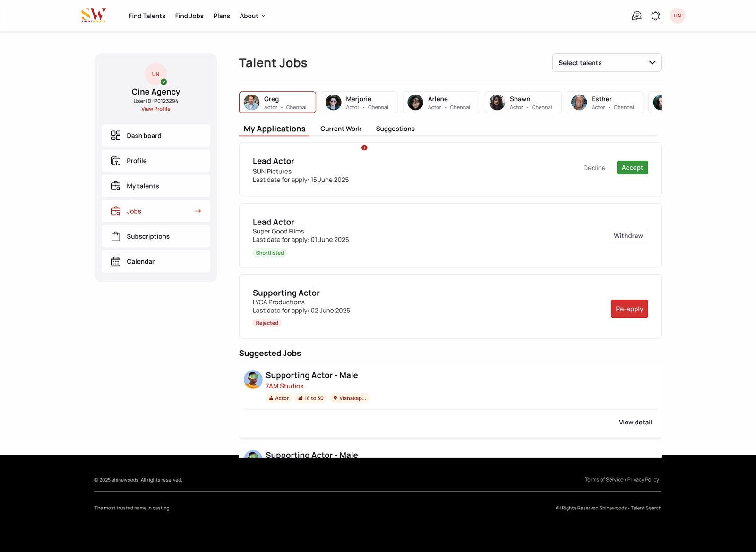Open Dash board from sidebar
Image resolution: width=756 pixels, height=552 pixels.
(x=156, y=136)
